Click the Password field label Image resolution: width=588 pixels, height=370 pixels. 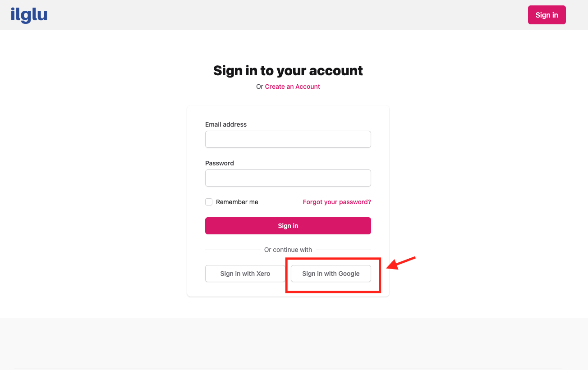point(220,163)
